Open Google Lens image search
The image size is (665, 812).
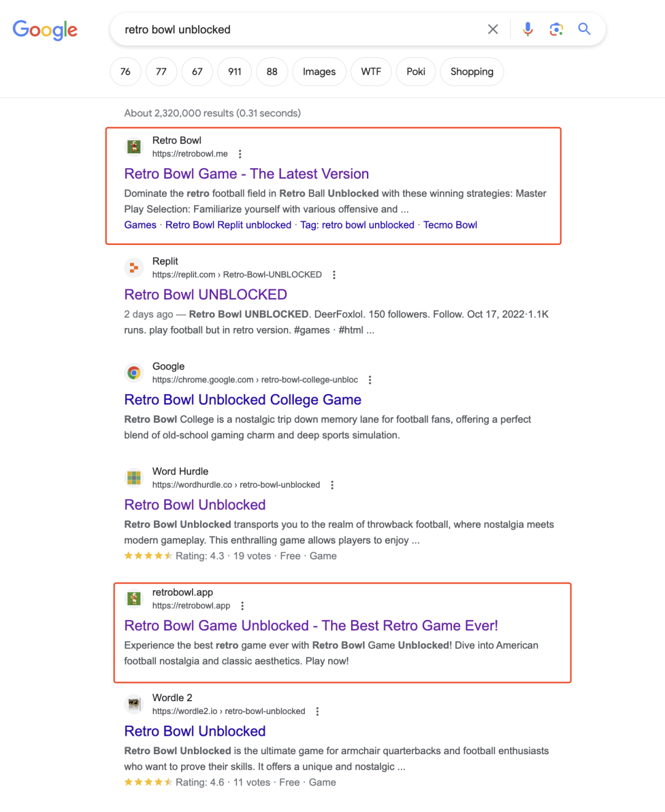tap(556, 29)
